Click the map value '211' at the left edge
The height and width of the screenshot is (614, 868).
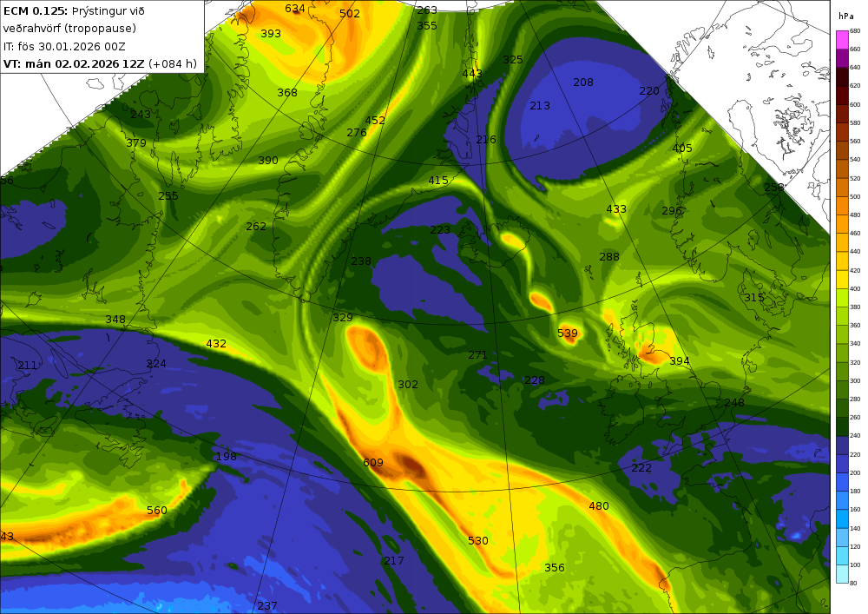[27, 366]
